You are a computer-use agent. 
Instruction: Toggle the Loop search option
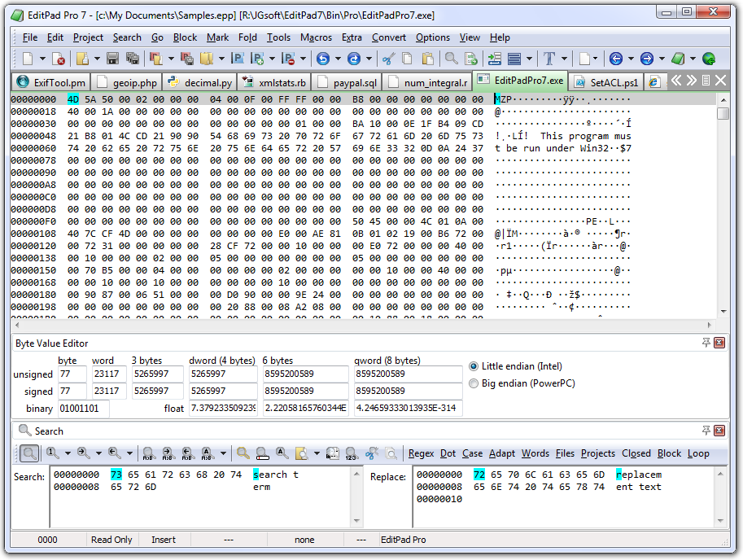pos(698,453)
